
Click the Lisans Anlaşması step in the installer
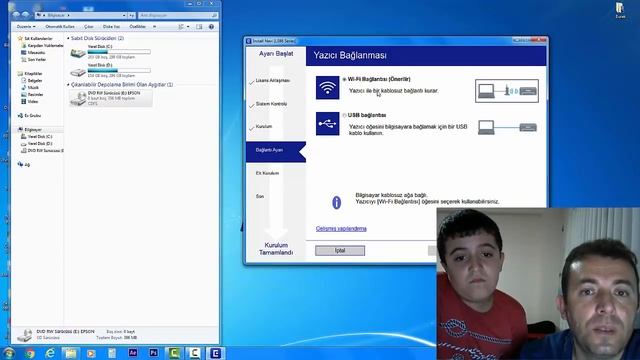(x=273, y=81)
